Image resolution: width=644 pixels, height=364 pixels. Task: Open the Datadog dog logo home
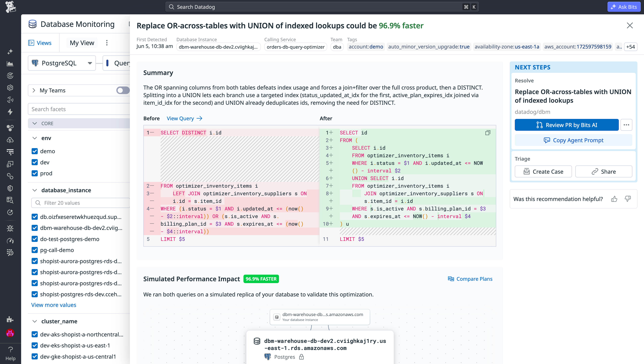[10, 7]
